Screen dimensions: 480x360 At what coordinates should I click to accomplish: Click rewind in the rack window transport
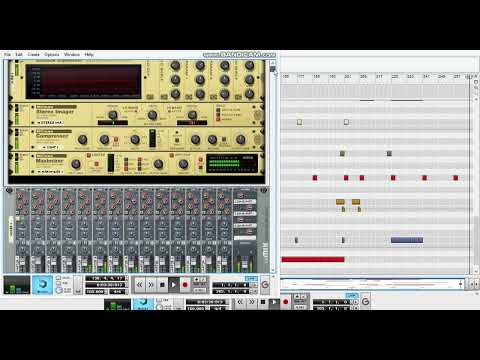coord(140,285)
